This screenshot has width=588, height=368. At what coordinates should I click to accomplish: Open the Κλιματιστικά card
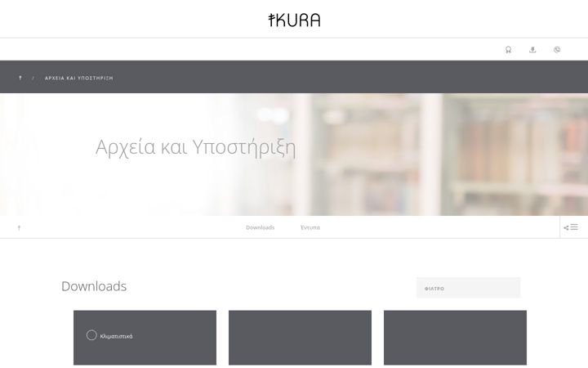pos(145,338)
